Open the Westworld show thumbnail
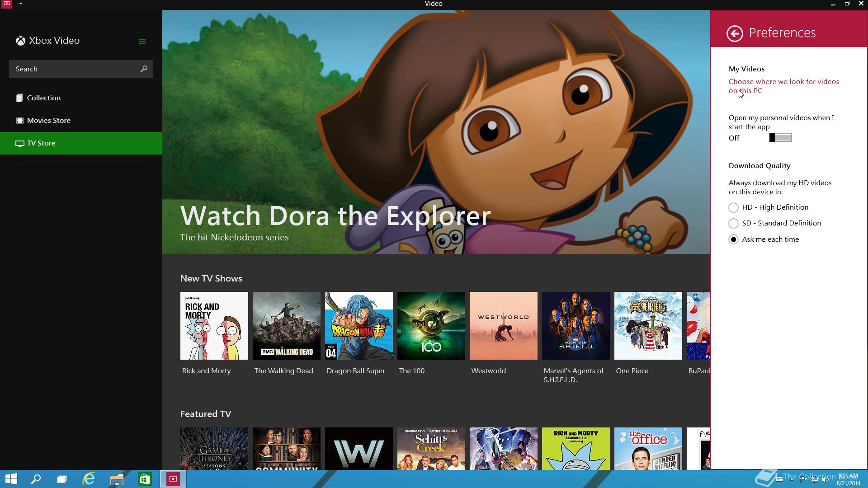The image size is (868, 488). (x=503, y=326)
